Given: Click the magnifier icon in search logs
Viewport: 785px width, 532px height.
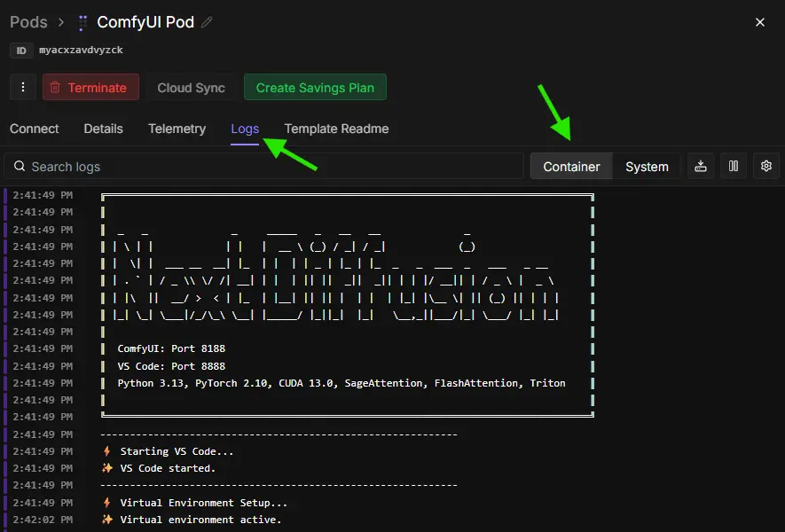Looking at the screenshot, I should pyautogui.click(x=19, y=167).
